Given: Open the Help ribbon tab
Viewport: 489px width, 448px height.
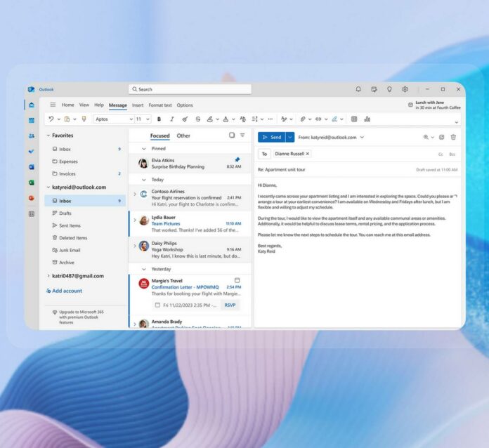Looking at the screenshot, I should (x=99, y=105).
